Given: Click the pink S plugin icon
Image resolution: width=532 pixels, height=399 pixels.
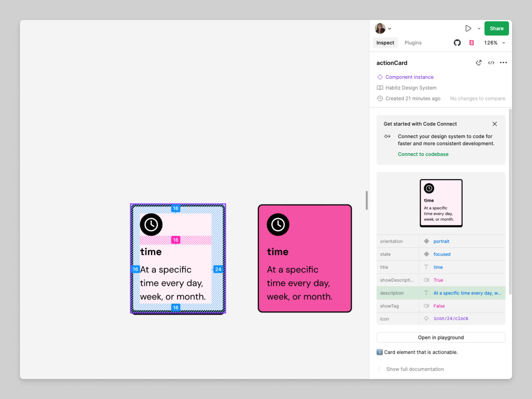Looking at the screenshot, I should tap(471, 43).
